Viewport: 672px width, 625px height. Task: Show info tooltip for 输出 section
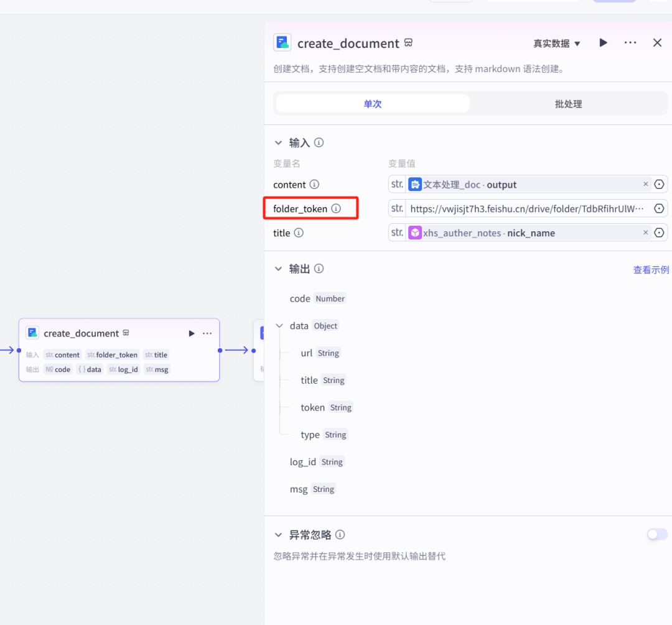(319, 269)
